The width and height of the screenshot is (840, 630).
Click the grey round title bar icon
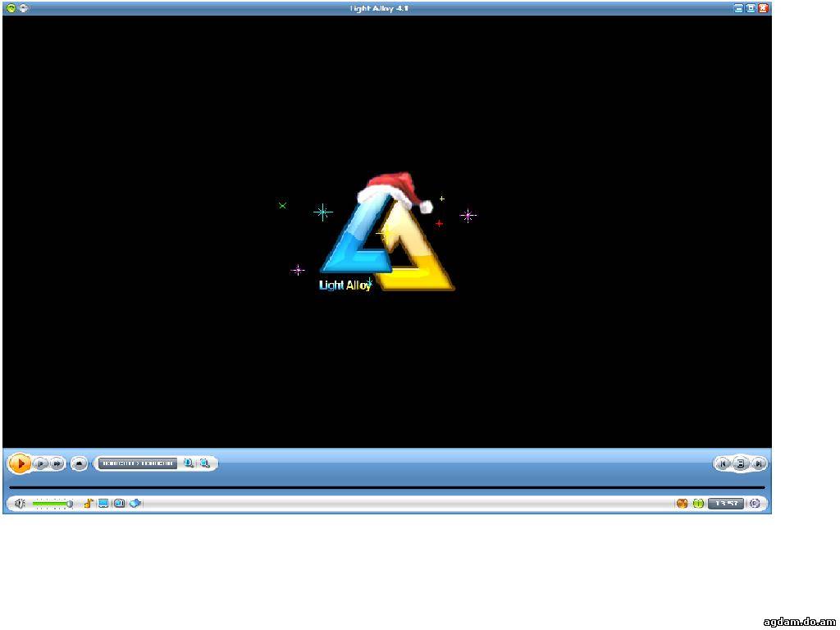pos(24,8)
